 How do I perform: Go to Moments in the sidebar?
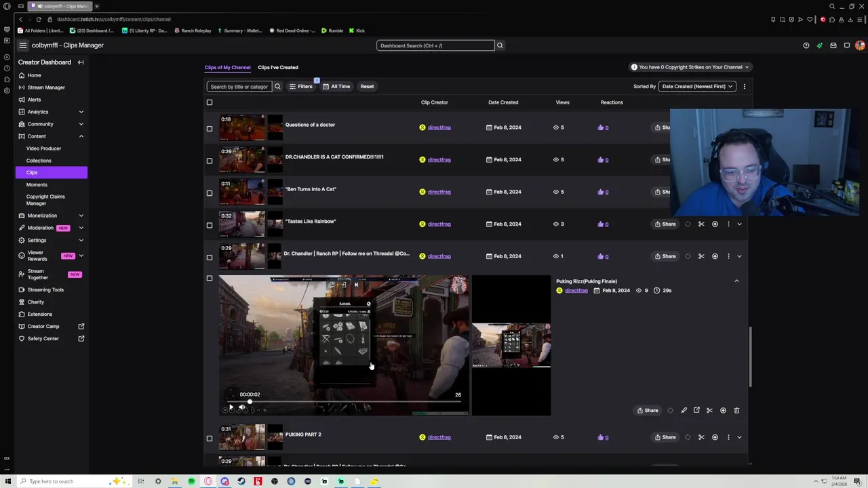click(37, 184)
